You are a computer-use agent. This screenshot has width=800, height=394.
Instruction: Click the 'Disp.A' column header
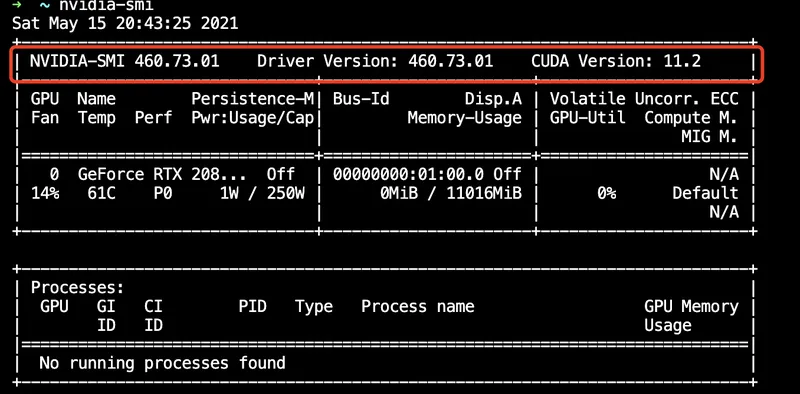(493, 99)
